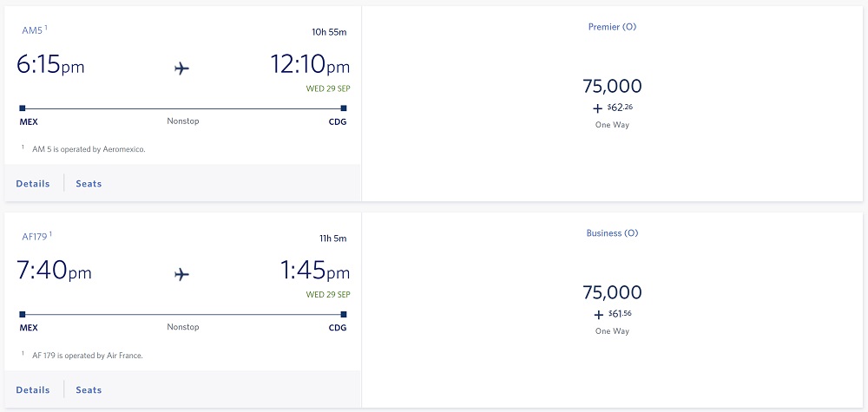This screenshot has height=412, width=868.
Task: Open Details for flight AM5
Action: click(33, 184)
